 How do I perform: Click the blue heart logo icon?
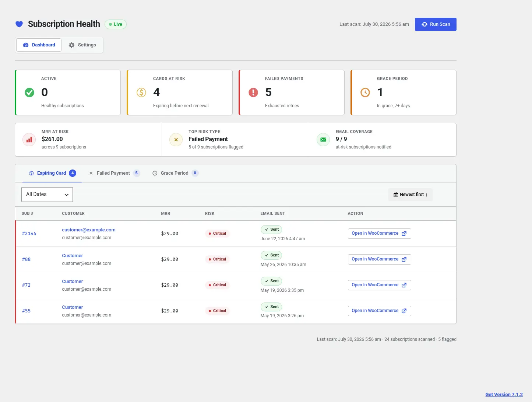[x=19, y=24]
